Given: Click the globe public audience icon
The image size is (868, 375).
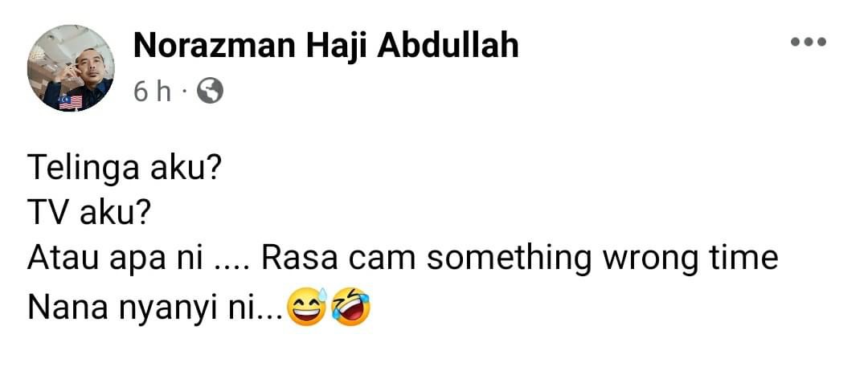Looking at the screenshot, I should click(x=211, y=92).
